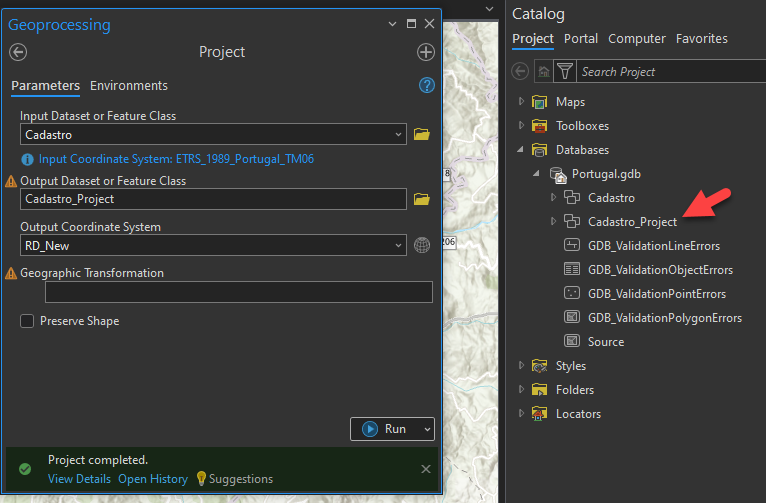Screen dimensions: 766x503
Task: Click the View Details link
Action: tap(79, 479)
